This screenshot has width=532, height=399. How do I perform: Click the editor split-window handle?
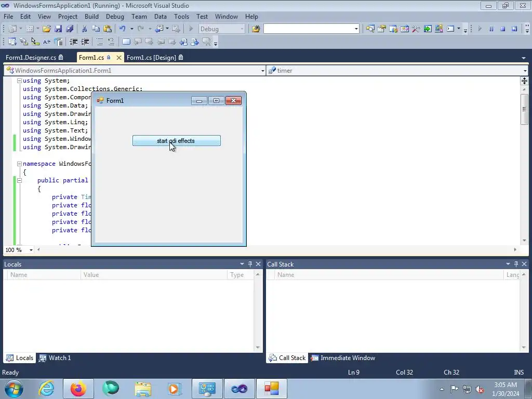(x=524, y=81)
